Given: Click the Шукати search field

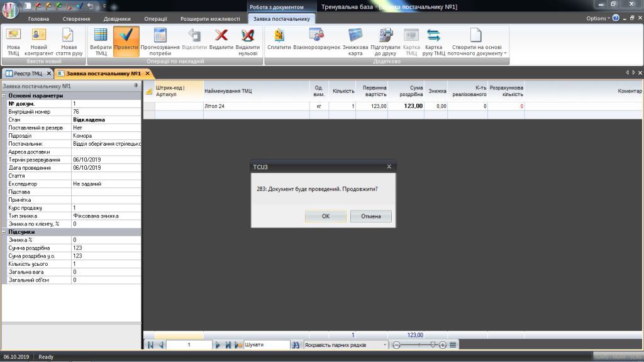Looking at the screenshot, I should coord(265,345).
